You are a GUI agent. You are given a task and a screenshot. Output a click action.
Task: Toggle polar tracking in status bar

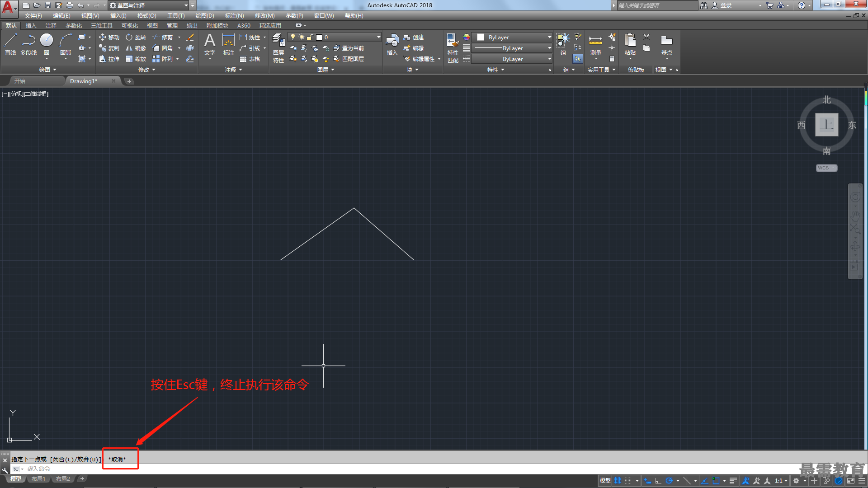[x=669, y=481]
